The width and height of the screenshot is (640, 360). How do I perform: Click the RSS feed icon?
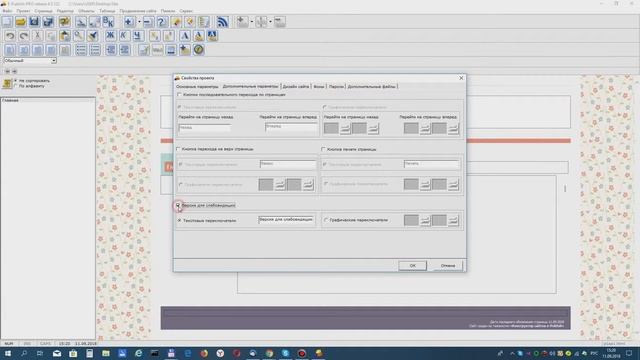click(x=222, y=22)
